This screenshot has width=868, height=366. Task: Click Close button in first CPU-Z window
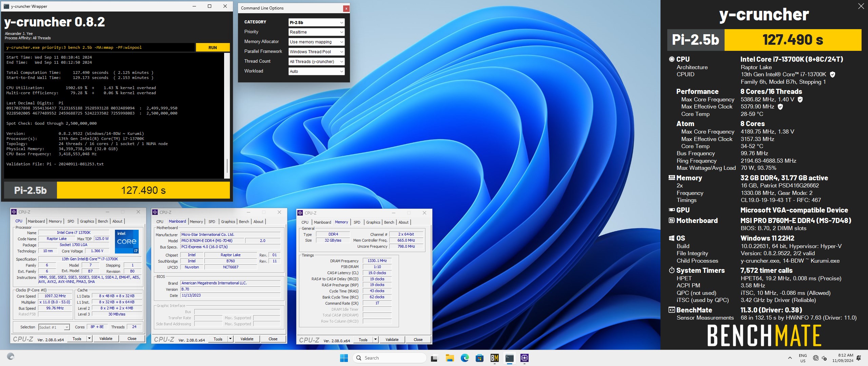click(132, 339)
